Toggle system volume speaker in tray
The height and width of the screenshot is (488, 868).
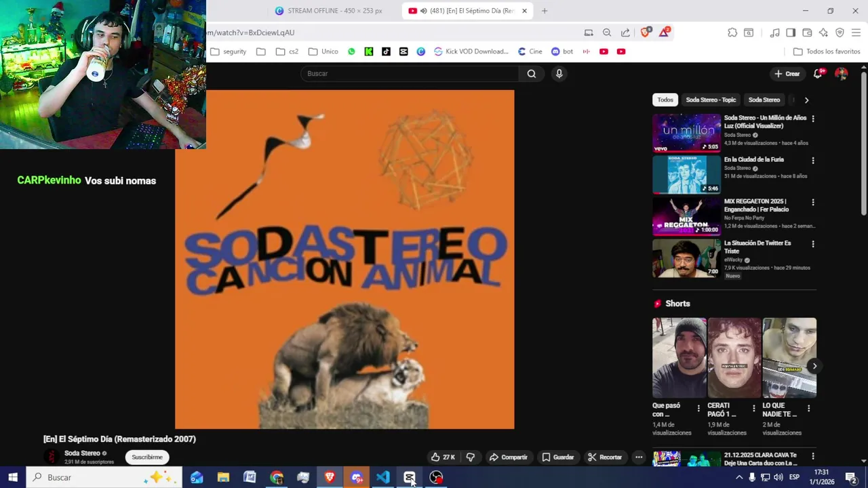point(778,477)
